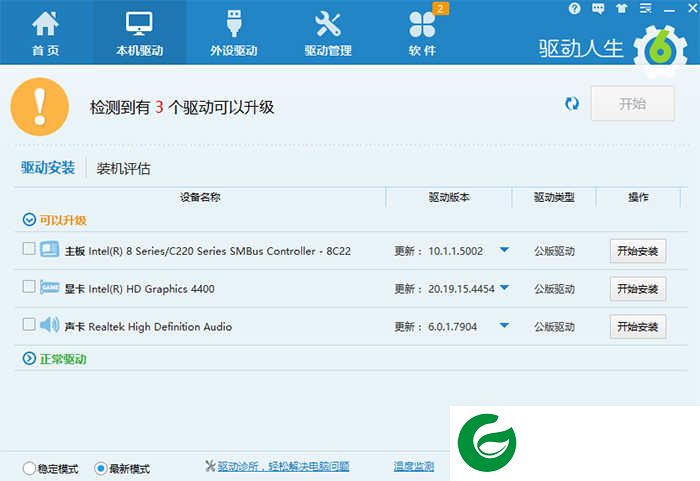The image size is (700, 481).
Task: Click the orange badge number 2
Action: (x=441, y=8)
